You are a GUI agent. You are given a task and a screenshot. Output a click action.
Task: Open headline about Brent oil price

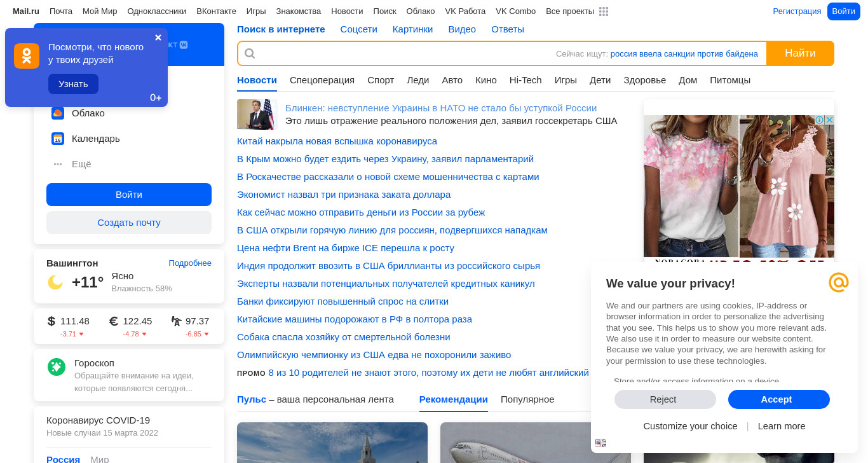click(x=346, y=248)
